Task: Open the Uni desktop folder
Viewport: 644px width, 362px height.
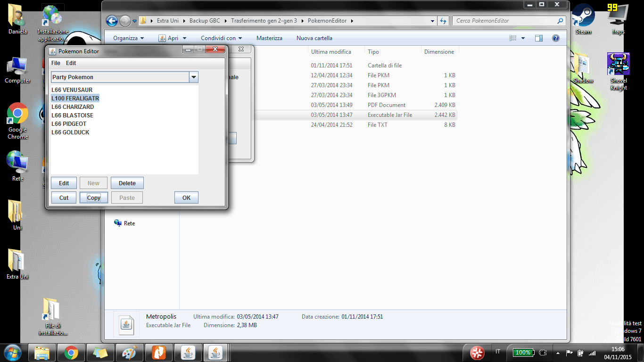Action: point(17,215)
